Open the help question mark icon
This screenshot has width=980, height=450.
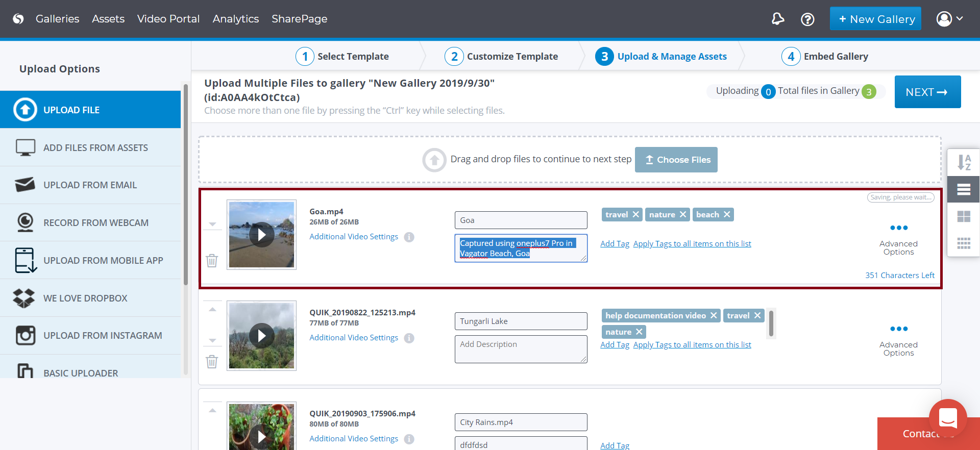(x=807, y=19)
